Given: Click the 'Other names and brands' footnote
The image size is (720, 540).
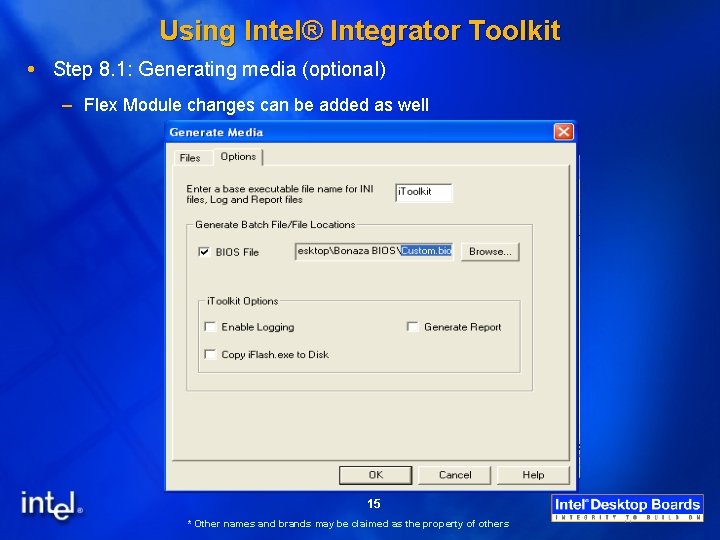Looking at the screenshot, I should [x=348, y=523].
